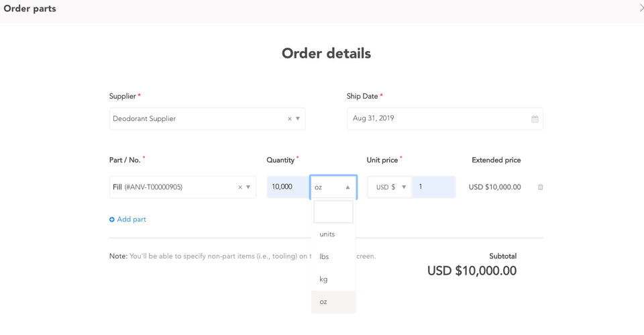
Task: Open the USD $ currency dropdown
Action: 390,187
